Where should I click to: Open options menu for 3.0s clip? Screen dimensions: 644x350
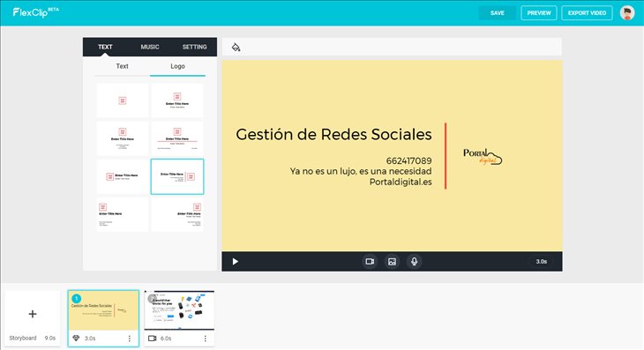[x=130, y=339]
